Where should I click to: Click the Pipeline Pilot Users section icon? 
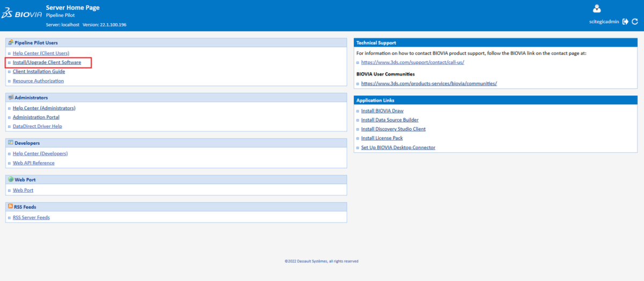(11, 42)
